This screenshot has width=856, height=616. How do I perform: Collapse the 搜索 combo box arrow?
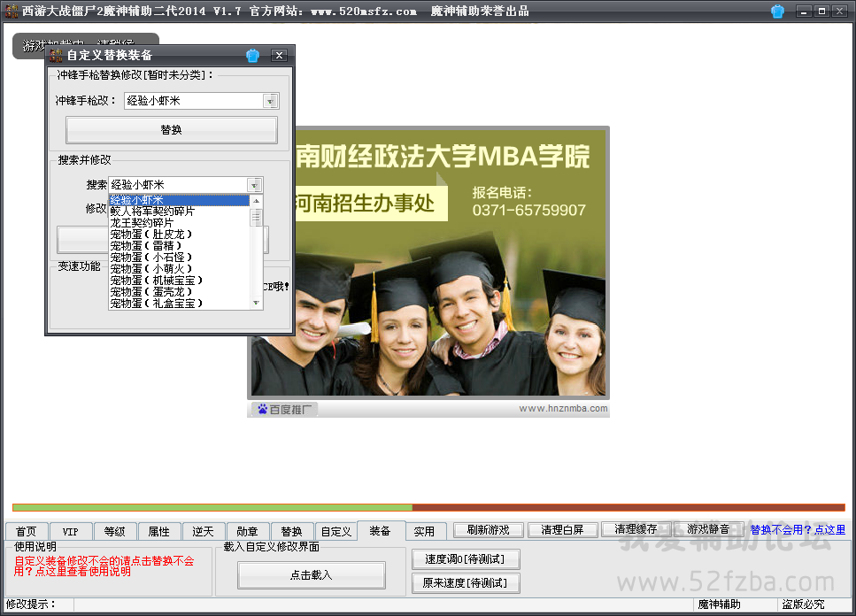tap(254, 185)
